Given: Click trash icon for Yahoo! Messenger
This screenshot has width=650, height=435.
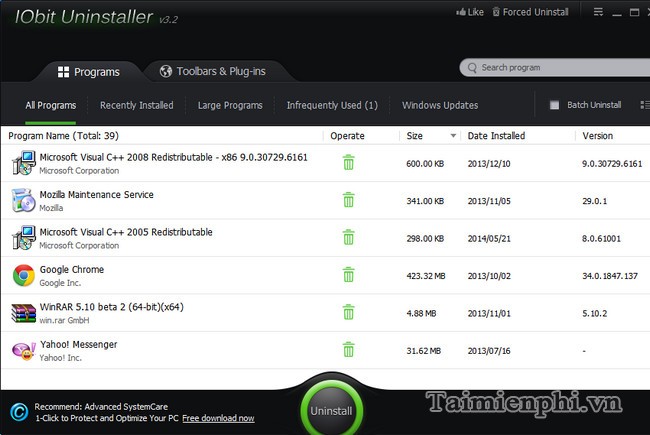Looking at the screenshot, I should point(349,350).
